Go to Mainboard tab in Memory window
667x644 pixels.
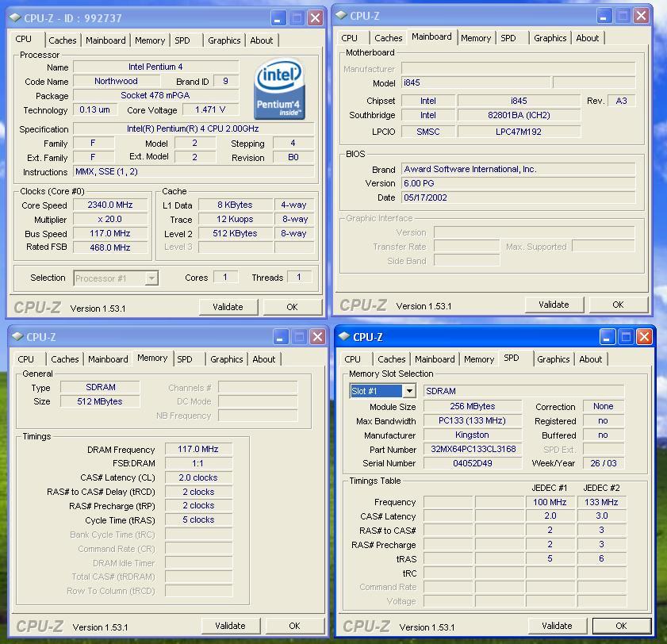tap(108, 359)
